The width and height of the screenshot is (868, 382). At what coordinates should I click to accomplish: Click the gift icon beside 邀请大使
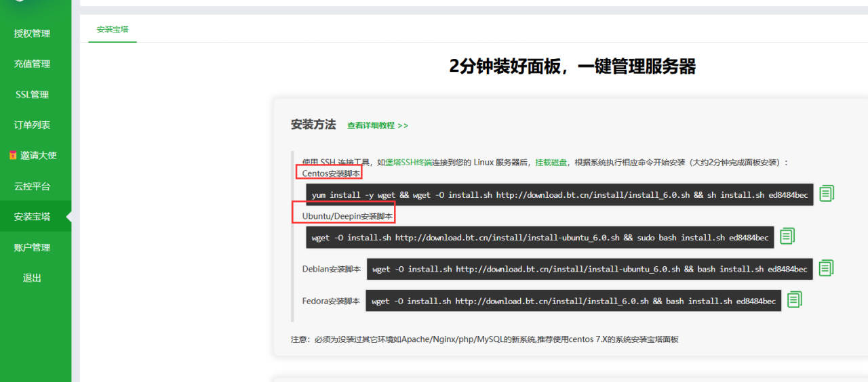point(12,155)
